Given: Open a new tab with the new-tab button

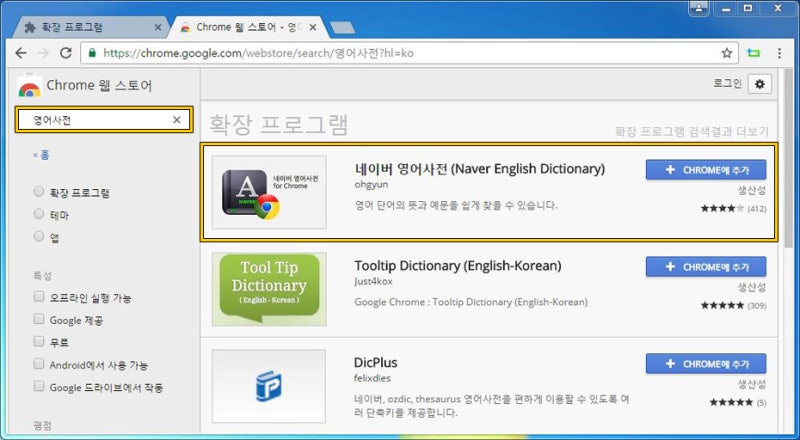Looking at the screenshot, I should 342,28.
